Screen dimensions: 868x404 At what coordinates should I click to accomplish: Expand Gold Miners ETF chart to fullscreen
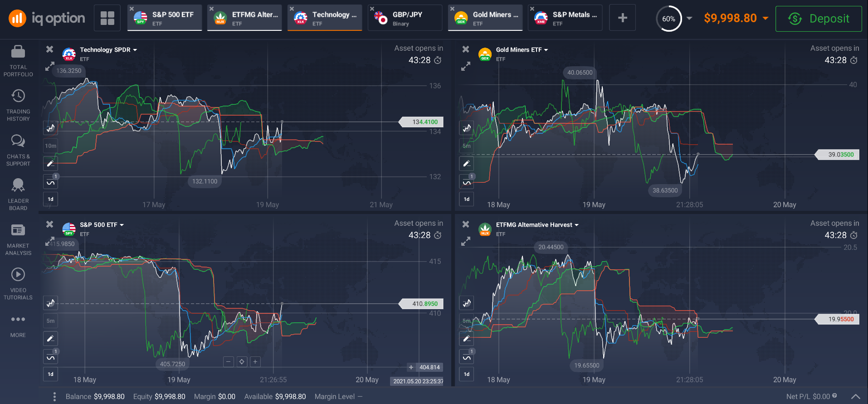466,67
